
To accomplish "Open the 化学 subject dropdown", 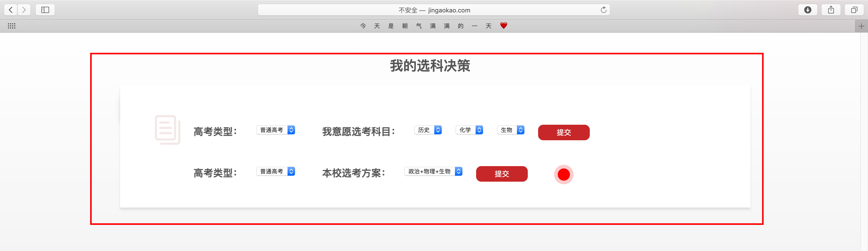I will click(x=469, y=130).
